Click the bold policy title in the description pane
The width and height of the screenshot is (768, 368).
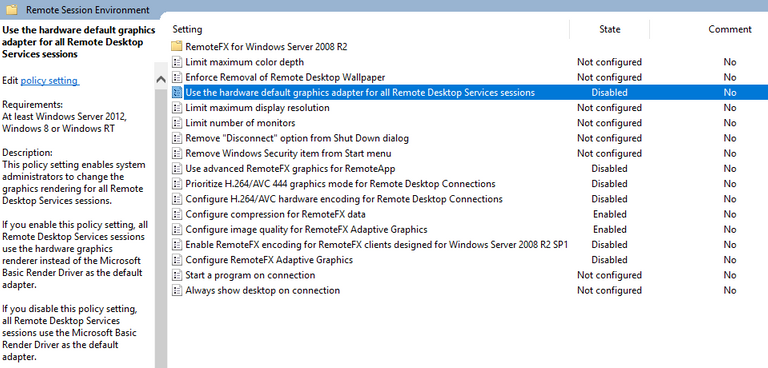coord(78,42)
